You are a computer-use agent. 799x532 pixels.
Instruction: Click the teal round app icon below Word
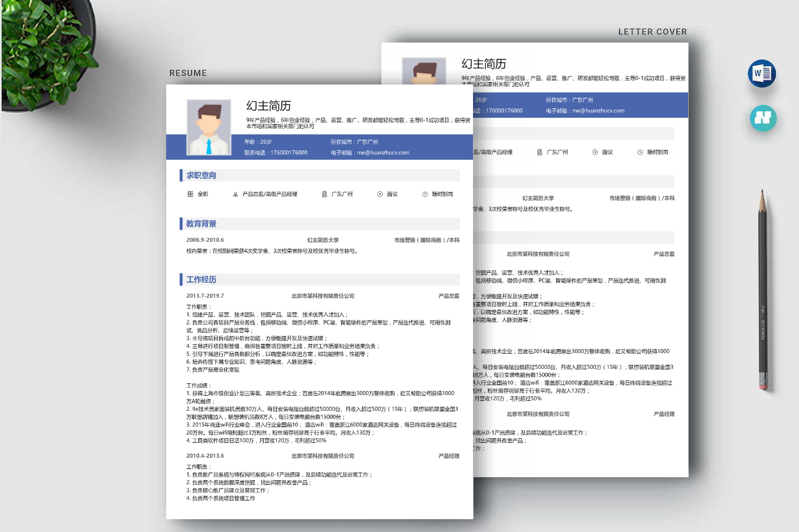tap(763, 118)
